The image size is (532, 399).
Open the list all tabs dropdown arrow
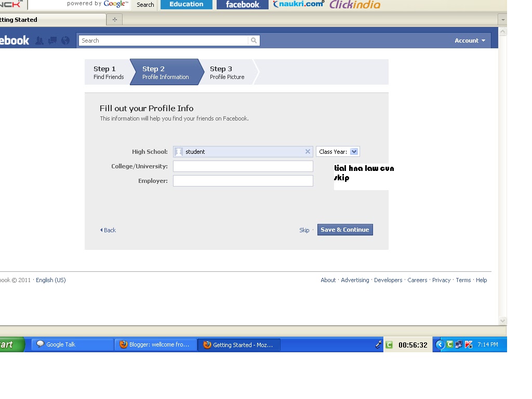click(x=503, y=20)
